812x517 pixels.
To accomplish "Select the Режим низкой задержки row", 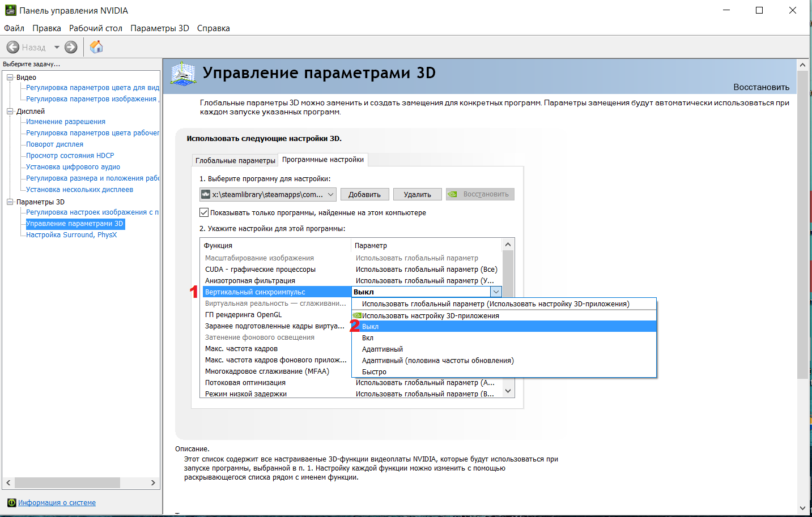I will (352, 394).
